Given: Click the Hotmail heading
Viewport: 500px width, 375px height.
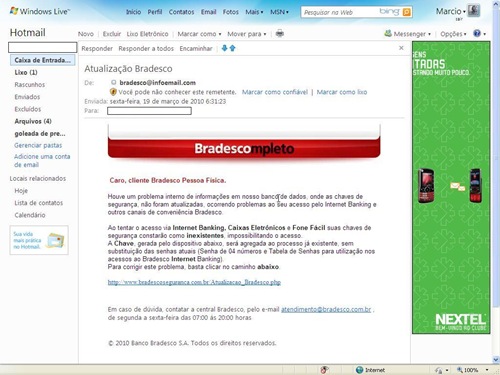Looking at the screenshot, I should [28, 33].
